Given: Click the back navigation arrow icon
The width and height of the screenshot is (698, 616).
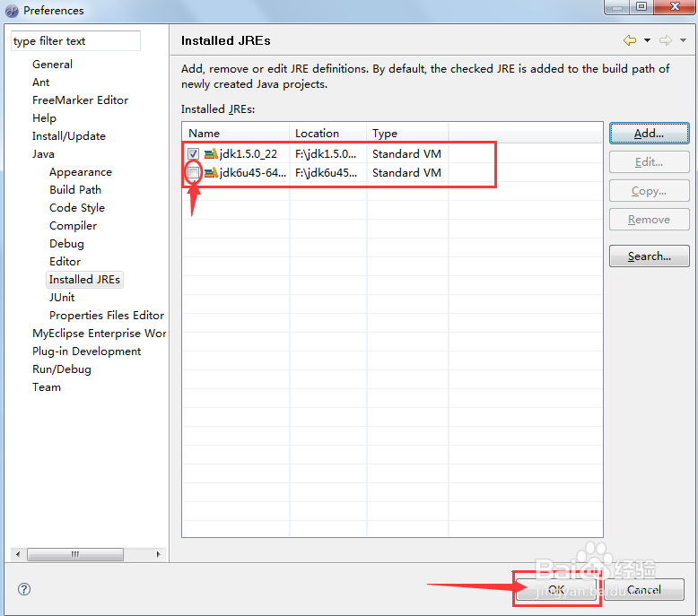Looking at the screenshot, I should [x=630, y=40].
